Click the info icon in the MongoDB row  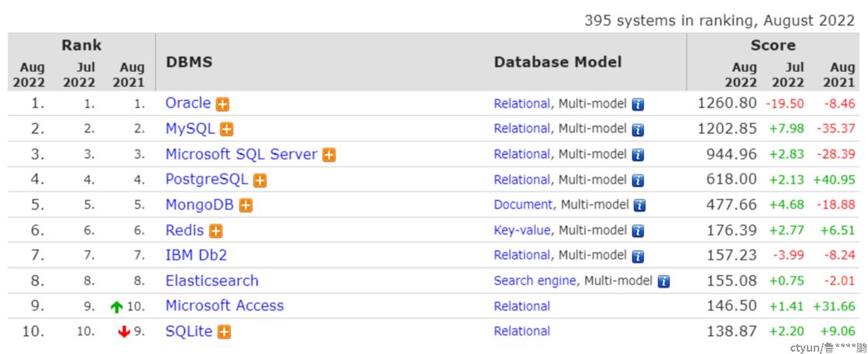[640, 206]
